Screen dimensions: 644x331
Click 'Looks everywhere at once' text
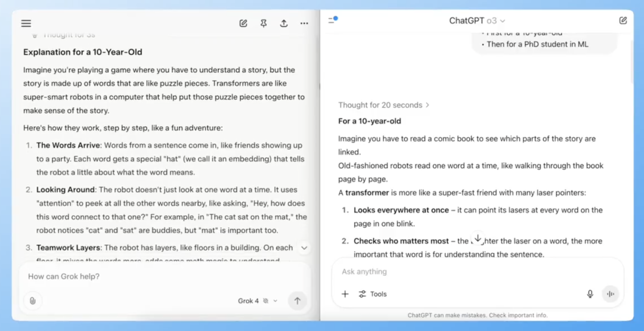(x=401, y=211)
